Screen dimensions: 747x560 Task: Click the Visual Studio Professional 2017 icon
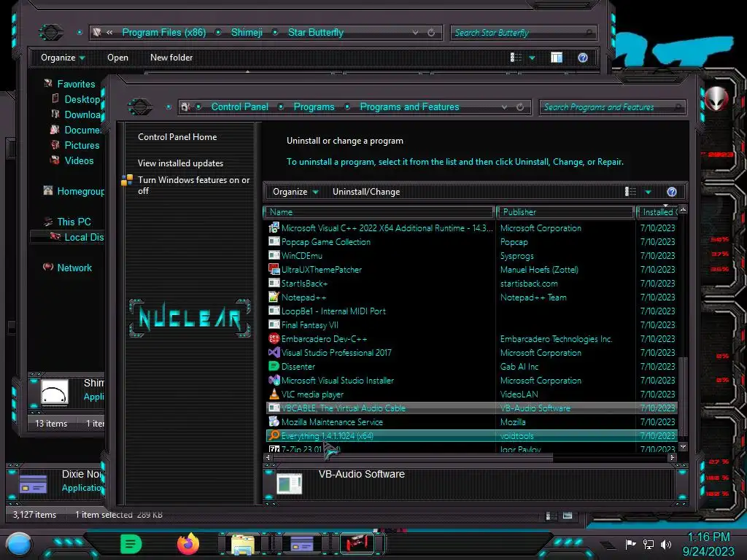tap(274, 352)
